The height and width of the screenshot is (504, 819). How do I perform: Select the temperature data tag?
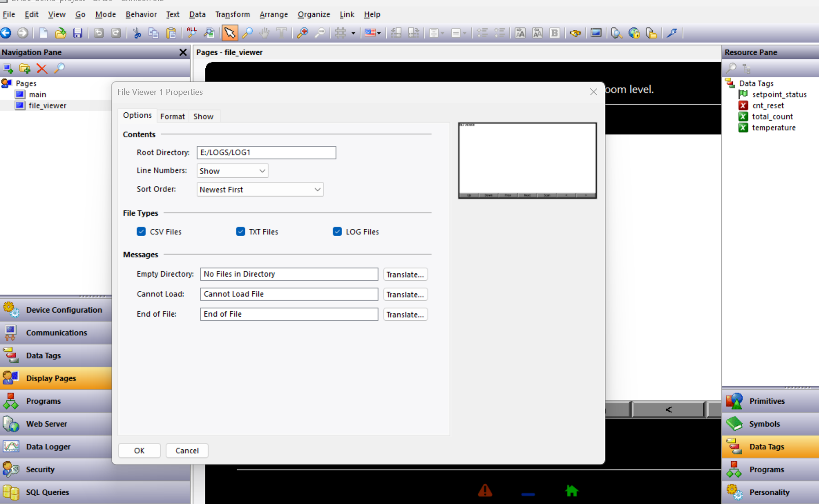773,127
